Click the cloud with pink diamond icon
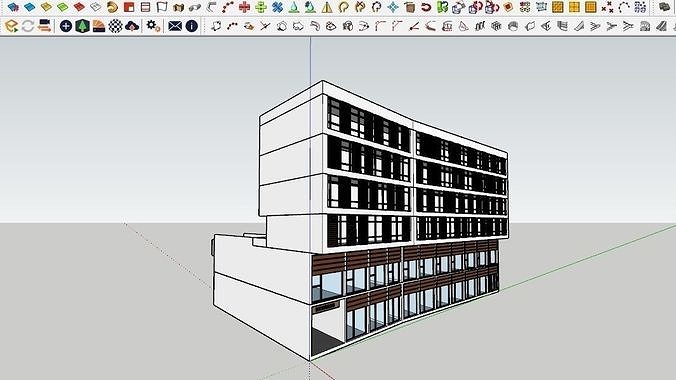 pyautogui.click(x=132, y=26)
